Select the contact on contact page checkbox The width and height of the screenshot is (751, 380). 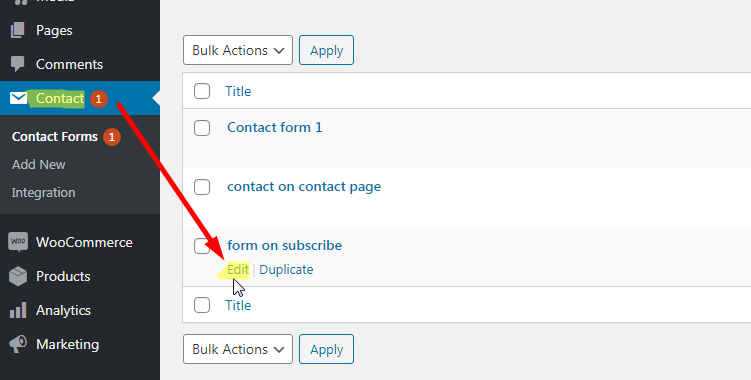202,187
